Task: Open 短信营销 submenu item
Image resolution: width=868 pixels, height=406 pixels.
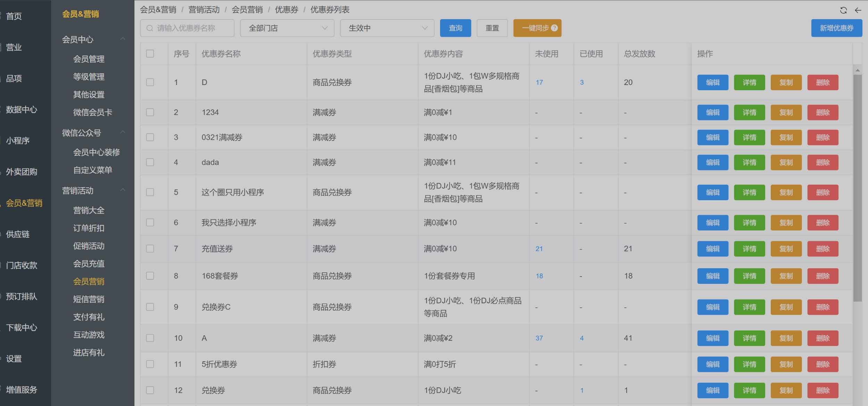Action: (89, 299)
